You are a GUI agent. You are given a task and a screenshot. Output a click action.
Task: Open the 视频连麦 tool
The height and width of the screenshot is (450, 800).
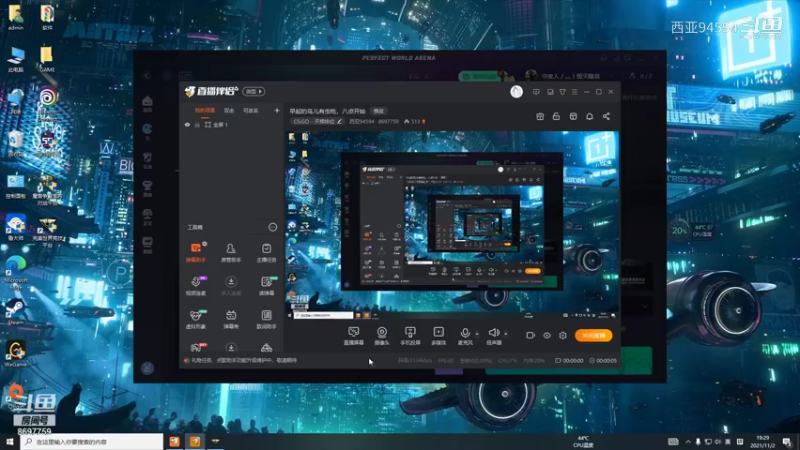195,286
